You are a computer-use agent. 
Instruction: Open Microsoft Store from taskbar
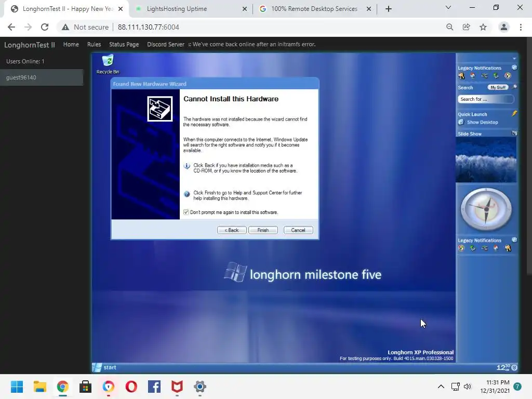86,387
